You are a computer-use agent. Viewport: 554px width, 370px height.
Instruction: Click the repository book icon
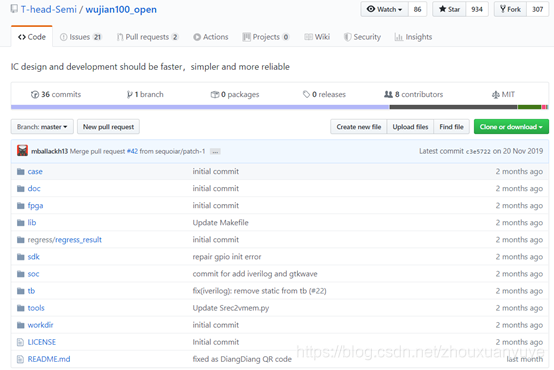coord(14,9)
